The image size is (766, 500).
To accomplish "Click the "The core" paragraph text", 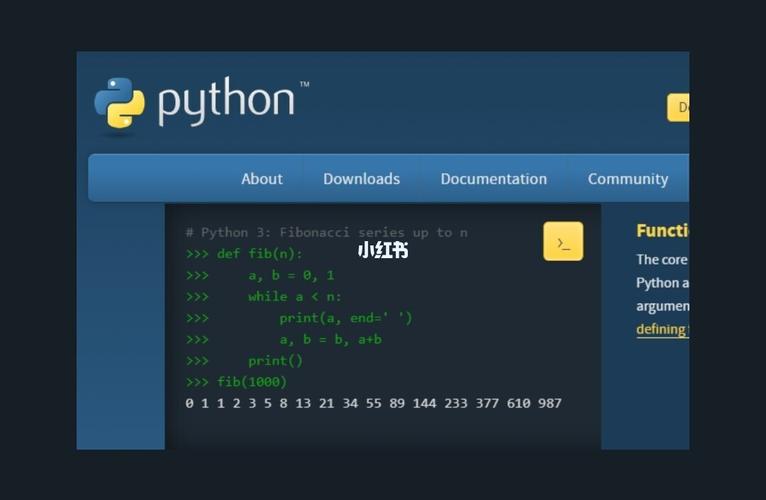I will (x=661, y=260).
